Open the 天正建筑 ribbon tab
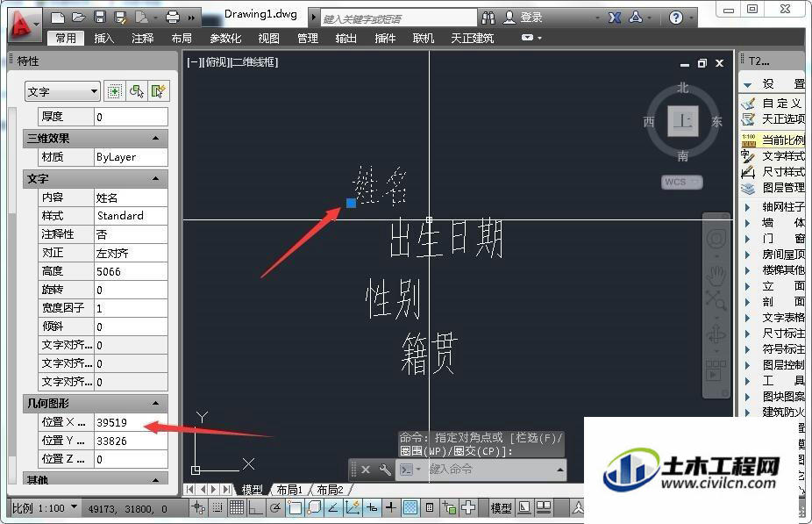 click(x=473, y=39)
